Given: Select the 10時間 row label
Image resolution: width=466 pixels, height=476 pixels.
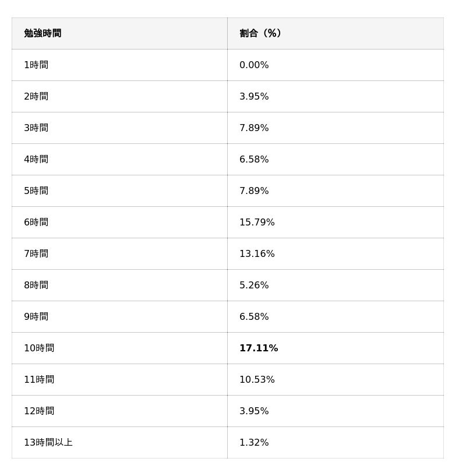Looking at the screenshot, I should (x=39, y=348).
